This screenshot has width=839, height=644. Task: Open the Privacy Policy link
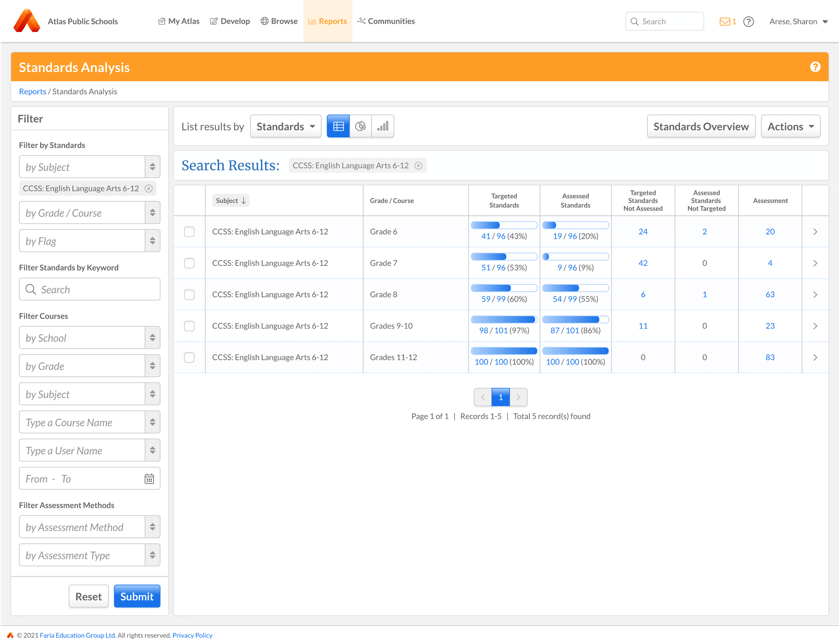(x=193, y=635)
